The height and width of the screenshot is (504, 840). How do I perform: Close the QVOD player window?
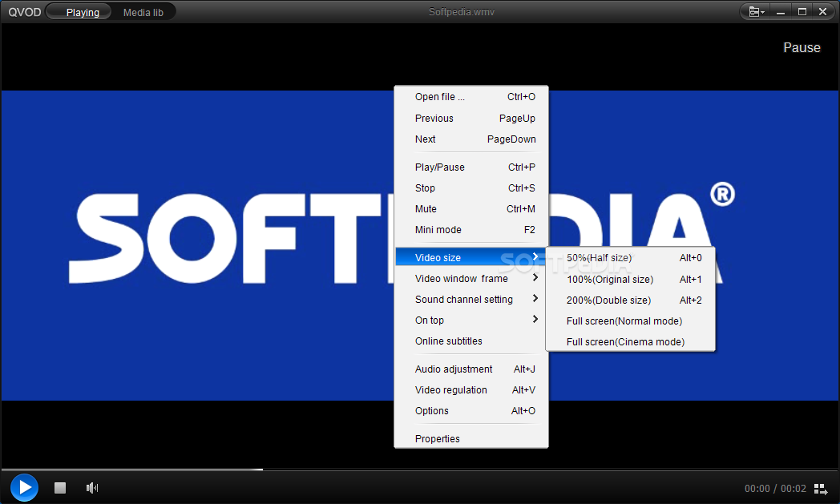tap(823, 12)
